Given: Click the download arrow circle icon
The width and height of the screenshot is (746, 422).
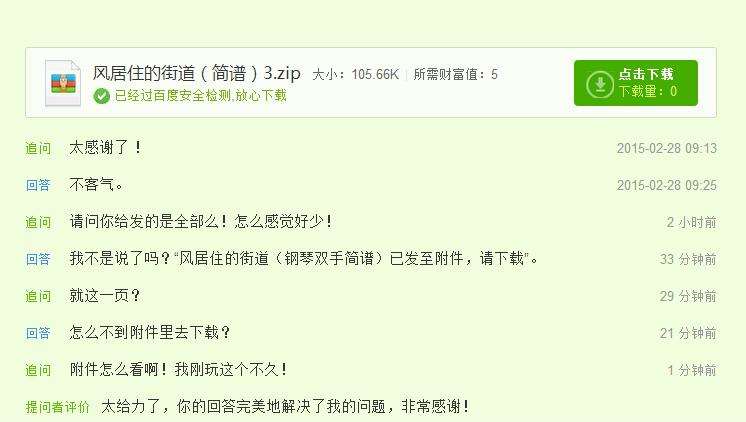Looking at the screenshot, I should pyautogui.click(x=600, y=84).
